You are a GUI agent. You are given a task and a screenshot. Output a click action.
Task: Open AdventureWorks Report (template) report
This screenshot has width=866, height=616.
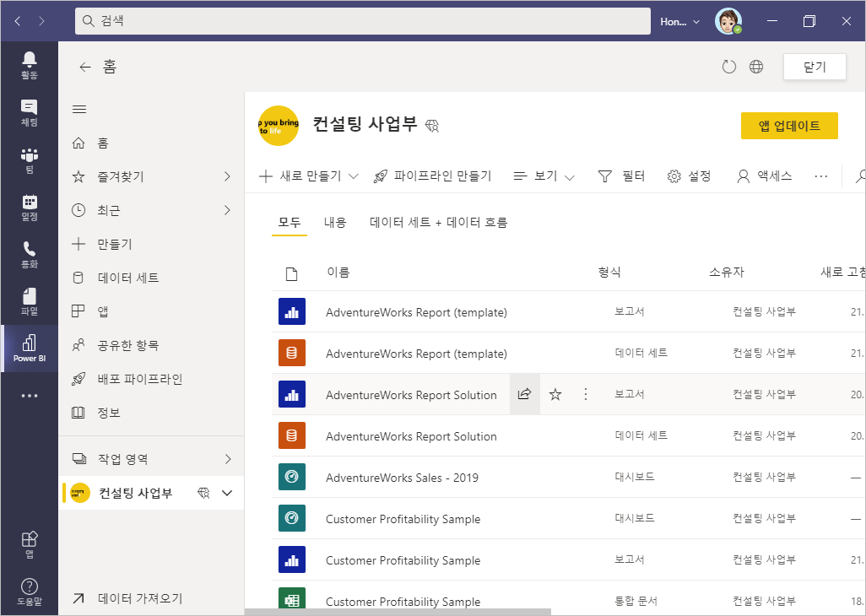(x=416, y=312)
